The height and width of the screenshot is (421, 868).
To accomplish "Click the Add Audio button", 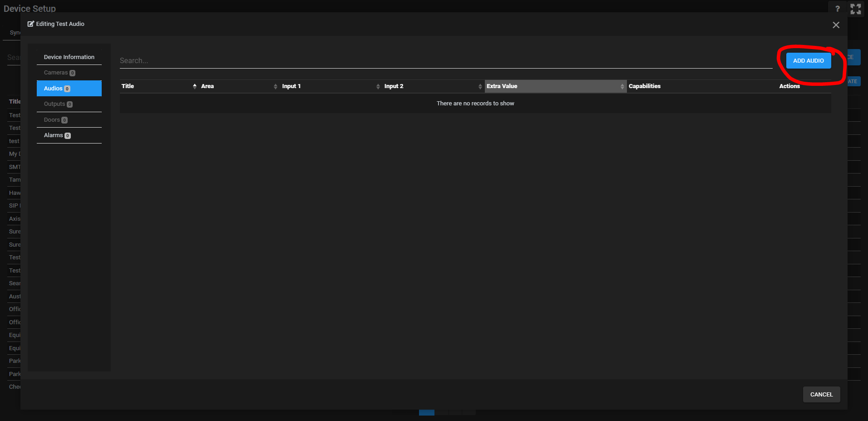I will (808, 61).
